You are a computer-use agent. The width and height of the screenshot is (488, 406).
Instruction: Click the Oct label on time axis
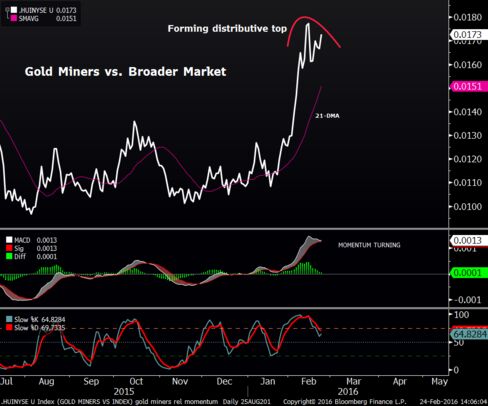point(136,381)
